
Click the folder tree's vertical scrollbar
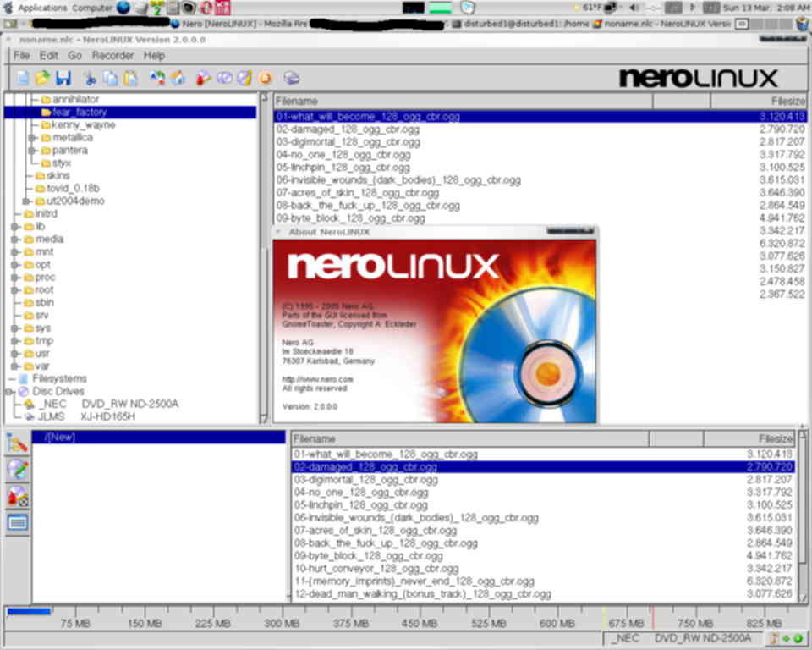pos(264,258)
